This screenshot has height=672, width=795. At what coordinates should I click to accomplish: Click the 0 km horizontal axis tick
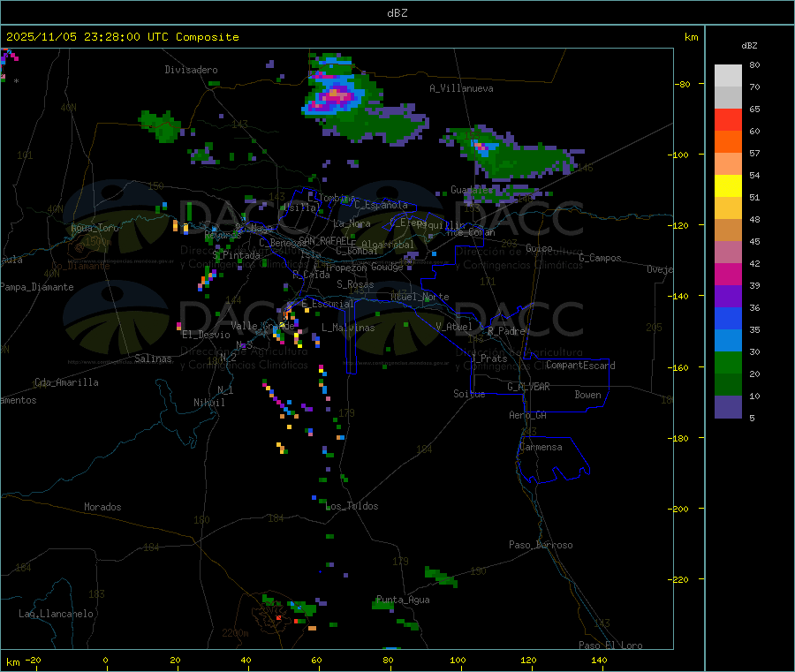point(105,660)
